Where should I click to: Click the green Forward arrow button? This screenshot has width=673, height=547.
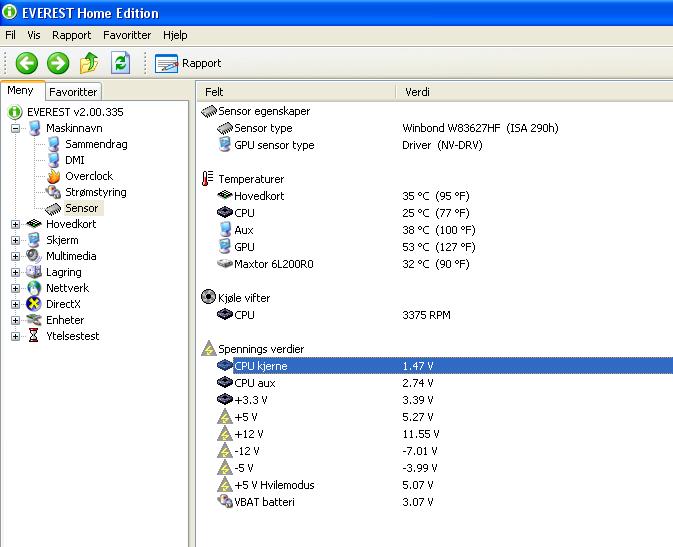pyautogui.click(x=58, y=63)
